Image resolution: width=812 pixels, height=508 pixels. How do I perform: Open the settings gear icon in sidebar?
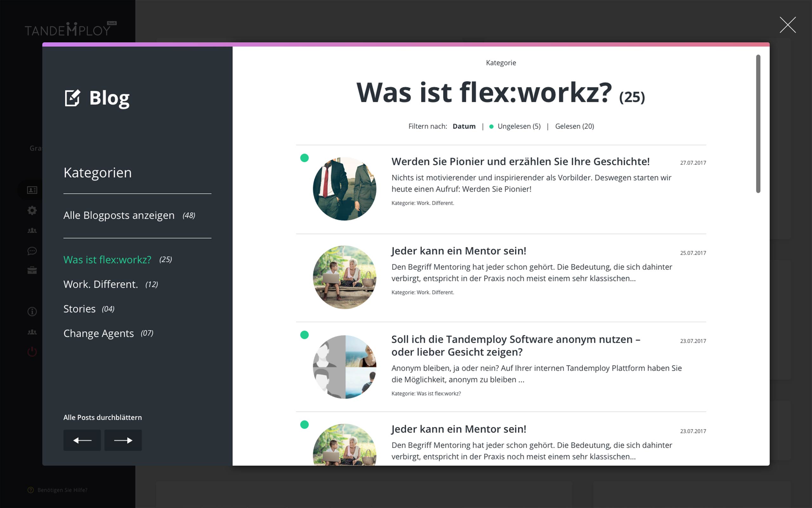coord(32,210)
